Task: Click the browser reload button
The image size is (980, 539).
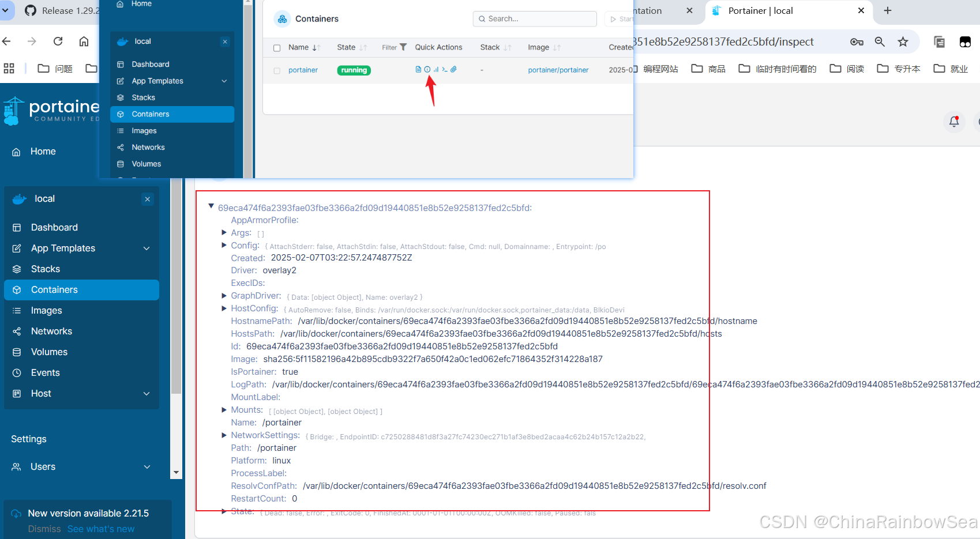Action: (58, 41)
